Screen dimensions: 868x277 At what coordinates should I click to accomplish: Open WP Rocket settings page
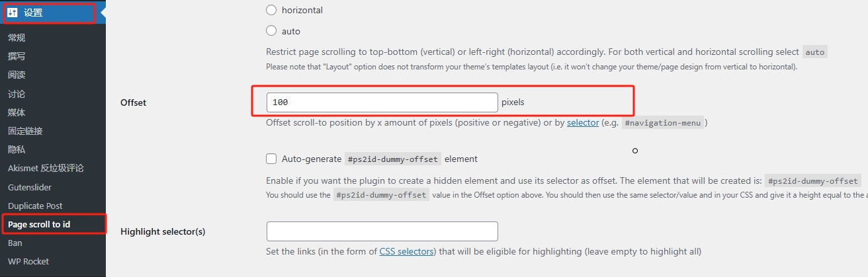[28, 261]
